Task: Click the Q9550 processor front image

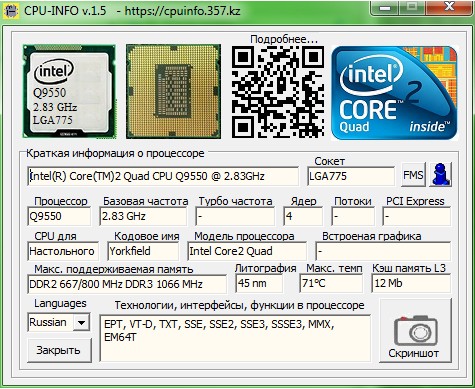Action: tap(69, 91)
